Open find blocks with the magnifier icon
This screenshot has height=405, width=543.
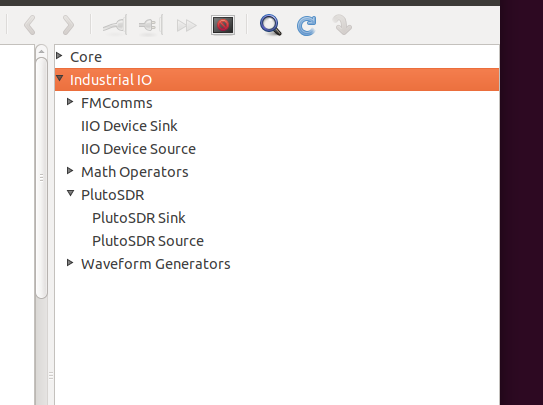(x=270, y=25)
